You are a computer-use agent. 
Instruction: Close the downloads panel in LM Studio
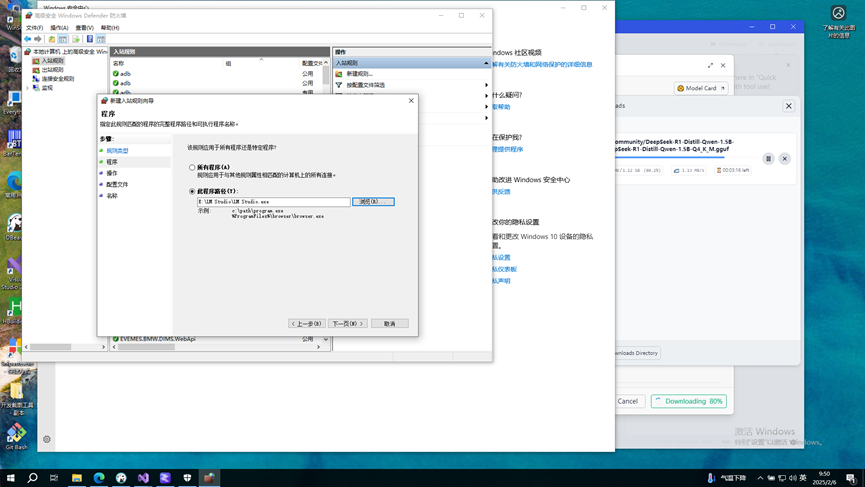coord(789,106)
